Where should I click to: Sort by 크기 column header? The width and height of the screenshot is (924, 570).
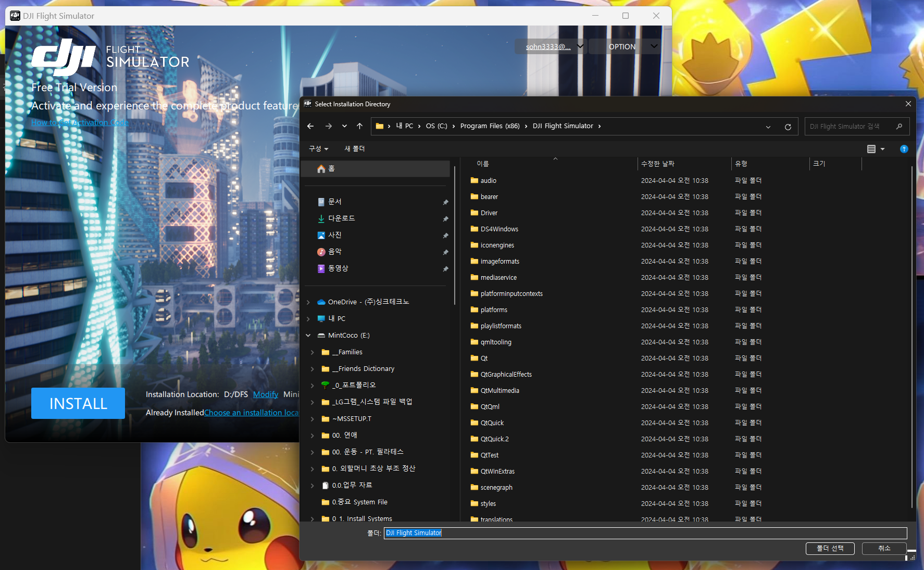[x=819, y=164]
